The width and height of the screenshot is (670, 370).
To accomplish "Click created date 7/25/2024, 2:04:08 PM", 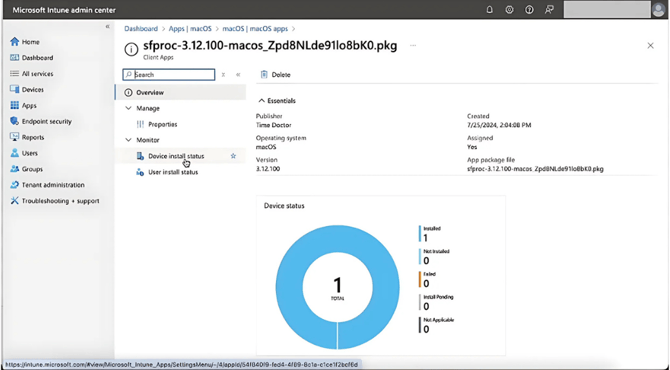I will [x=499, y=125].
